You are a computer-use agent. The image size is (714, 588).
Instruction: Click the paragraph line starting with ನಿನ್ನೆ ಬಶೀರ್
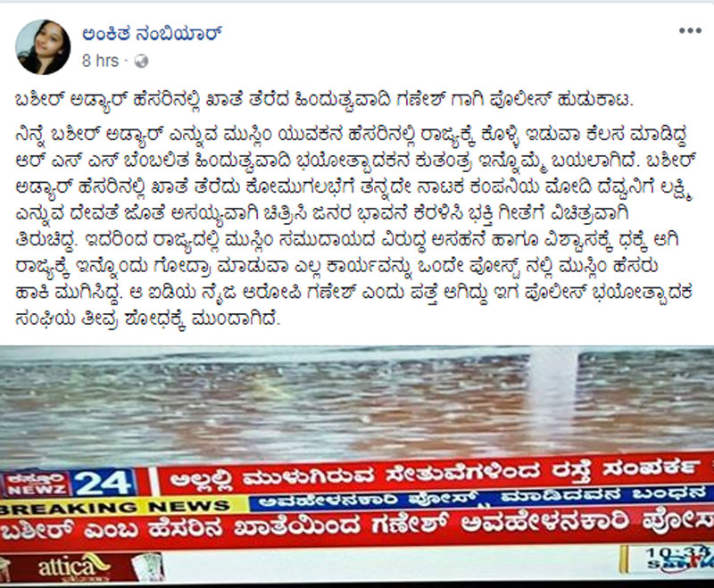351,135
